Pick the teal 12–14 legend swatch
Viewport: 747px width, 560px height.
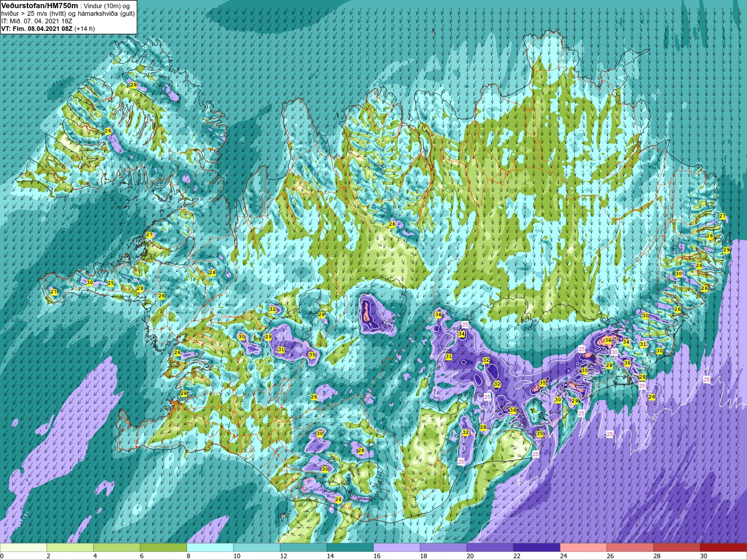click(x=303, y=548)
